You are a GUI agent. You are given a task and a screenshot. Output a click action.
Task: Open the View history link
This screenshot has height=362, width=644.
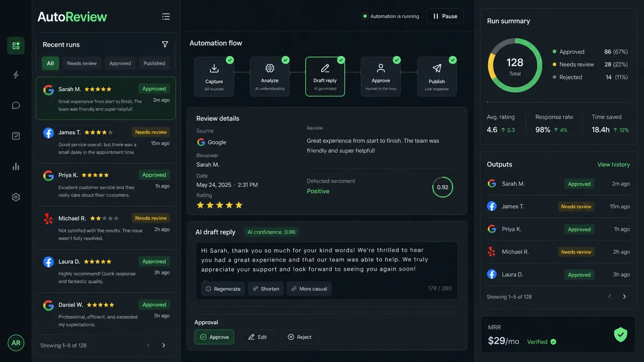(613, 165)
